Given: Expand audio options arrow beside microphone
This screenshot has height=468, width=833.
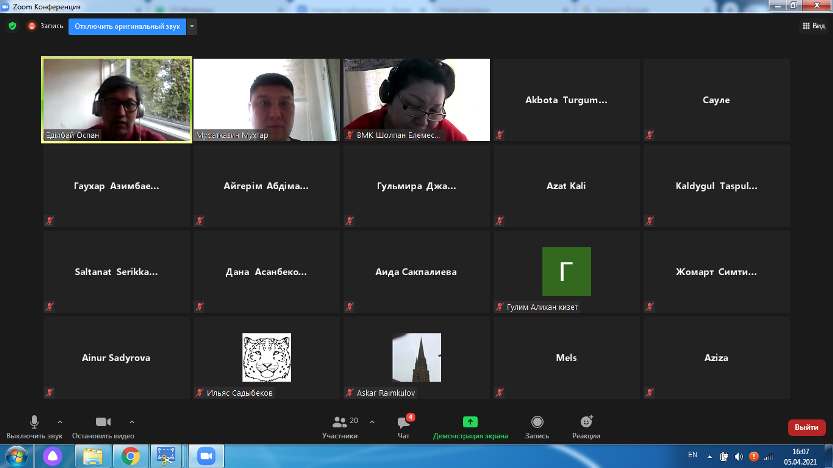Looking at the screenshot, I should [x=60, y=421].
